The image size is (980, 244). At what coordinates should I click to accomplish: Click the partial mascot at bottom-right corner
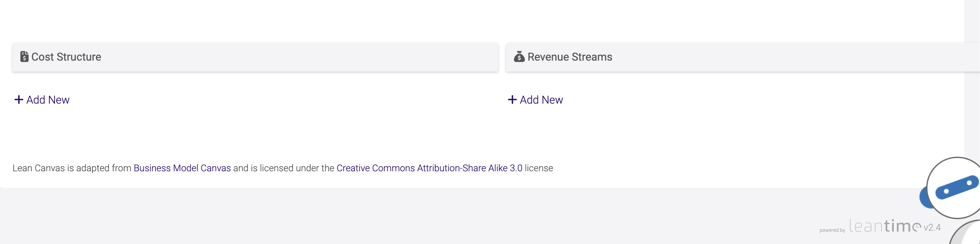point(967,235)
